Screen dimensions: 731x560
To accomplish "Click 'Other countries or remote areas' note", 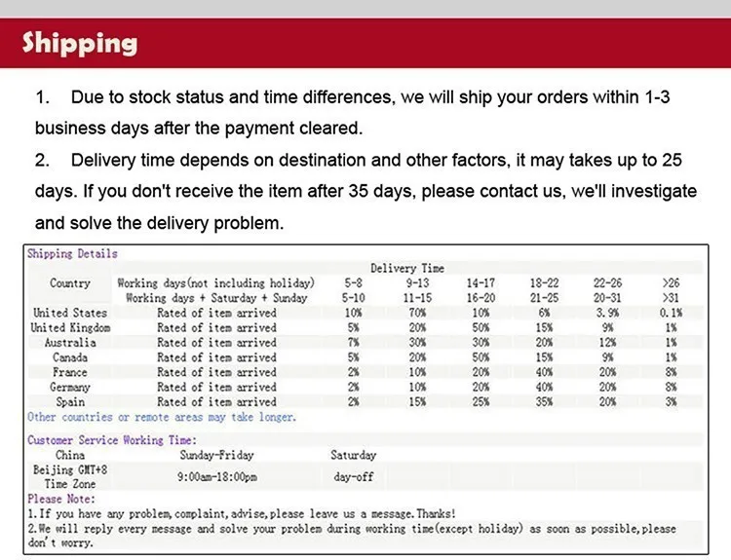I will point(162,417).
